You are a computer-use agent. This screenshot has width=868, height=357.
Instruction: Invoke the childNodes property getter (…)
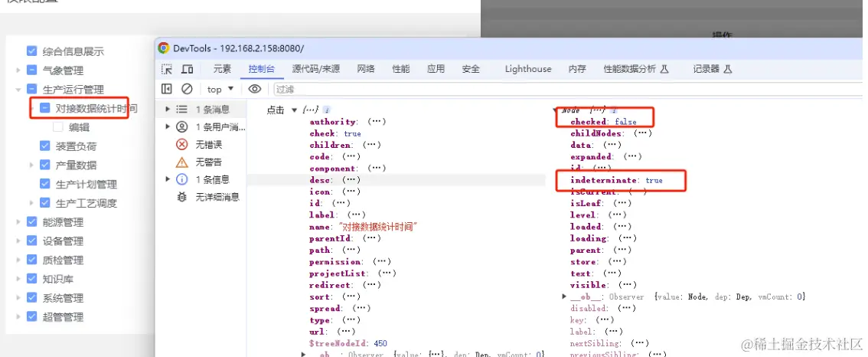tap(642, 133)
